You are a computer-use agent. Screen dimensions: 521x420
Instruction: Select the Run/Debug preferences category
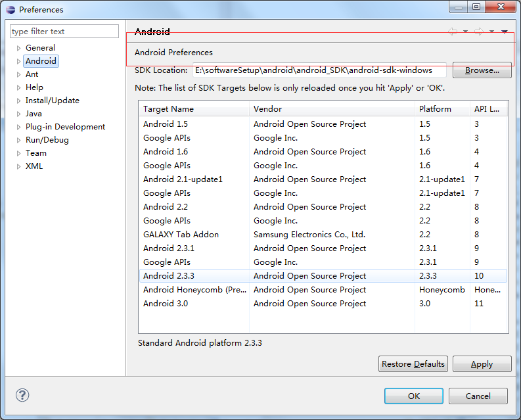click(47, 140)
